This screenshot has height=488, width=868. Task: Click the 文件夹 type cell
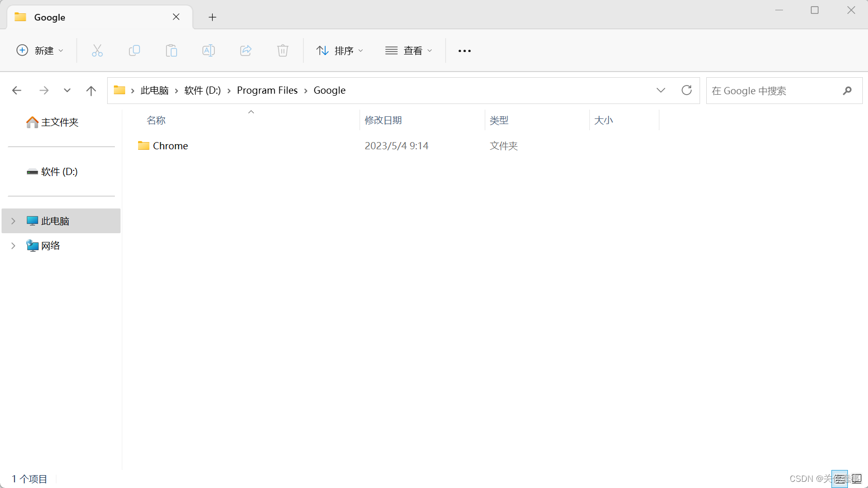504,146
